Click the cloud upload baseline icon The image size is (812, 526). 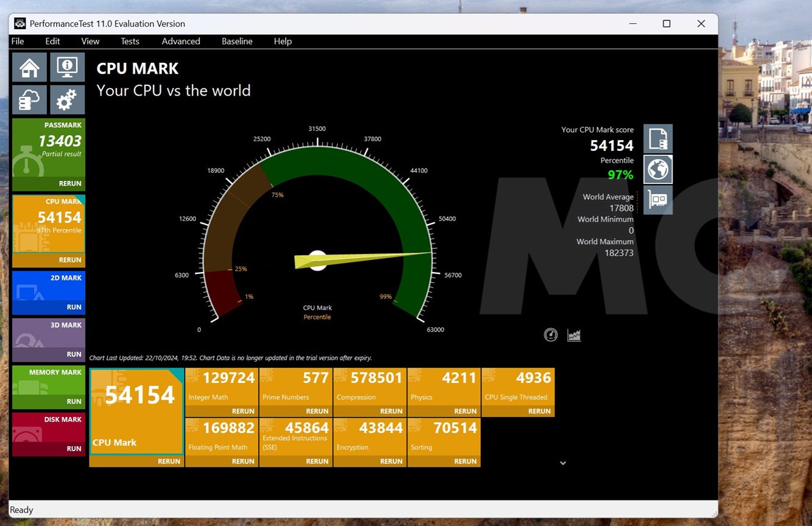(29, 99)
